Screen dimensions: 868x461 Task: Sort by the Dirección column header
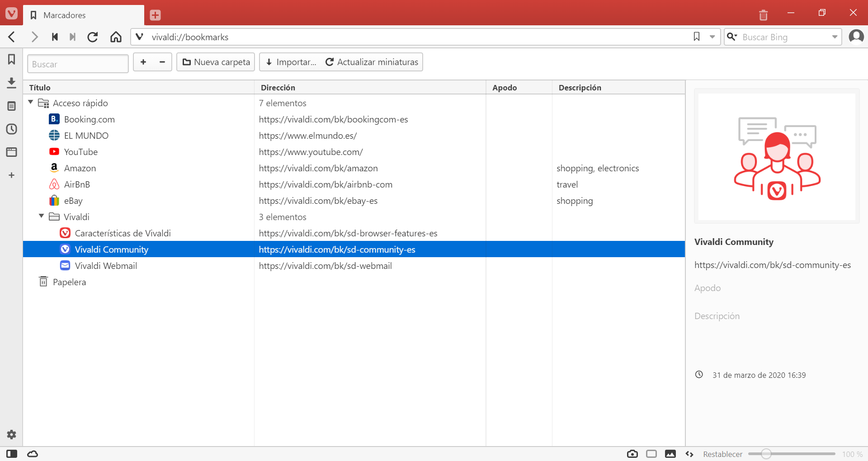point(370,87)
